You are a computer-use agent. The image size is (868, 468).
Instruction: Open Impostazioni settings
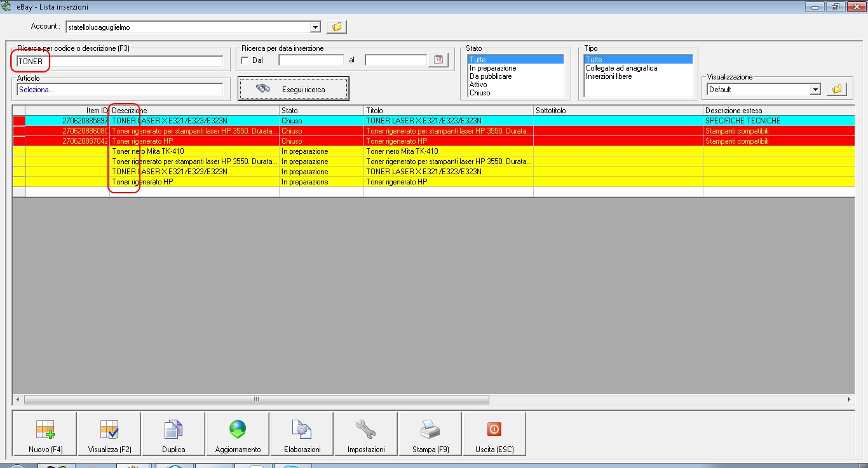point(366,434)
